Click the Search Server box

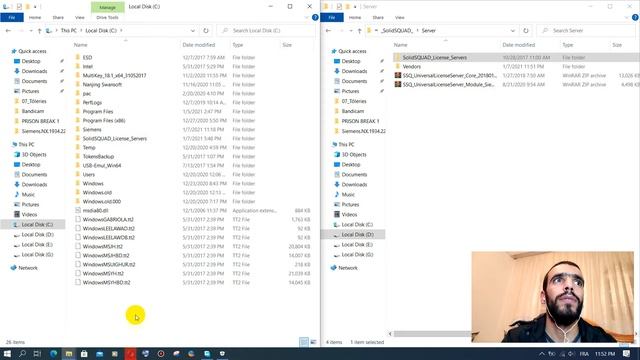(587, 31)
